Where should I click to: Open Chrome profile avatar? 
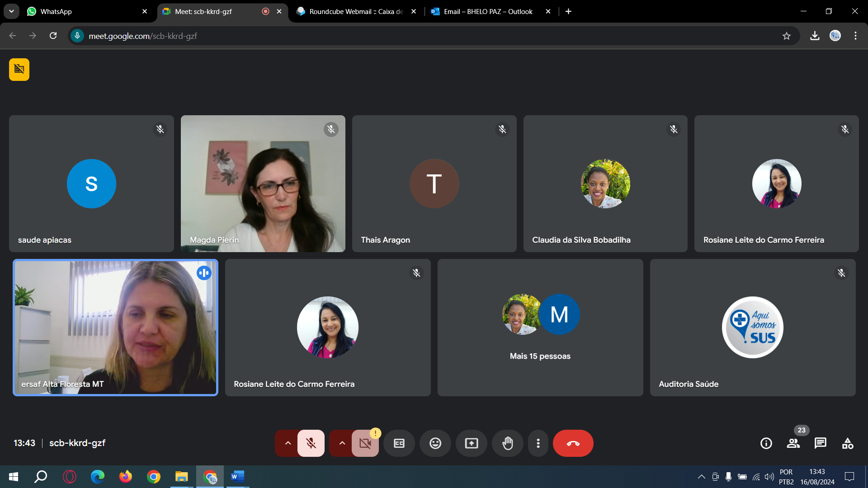[x=835, y=36]
